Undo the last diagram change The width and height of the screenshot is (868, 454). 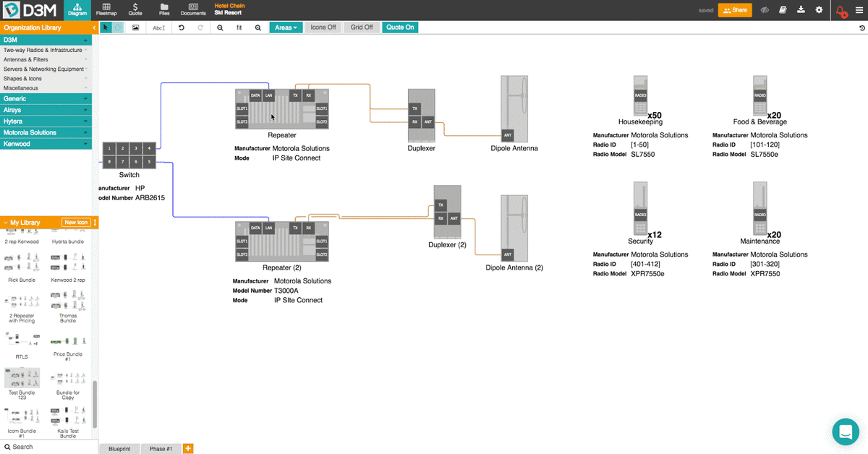181,27
